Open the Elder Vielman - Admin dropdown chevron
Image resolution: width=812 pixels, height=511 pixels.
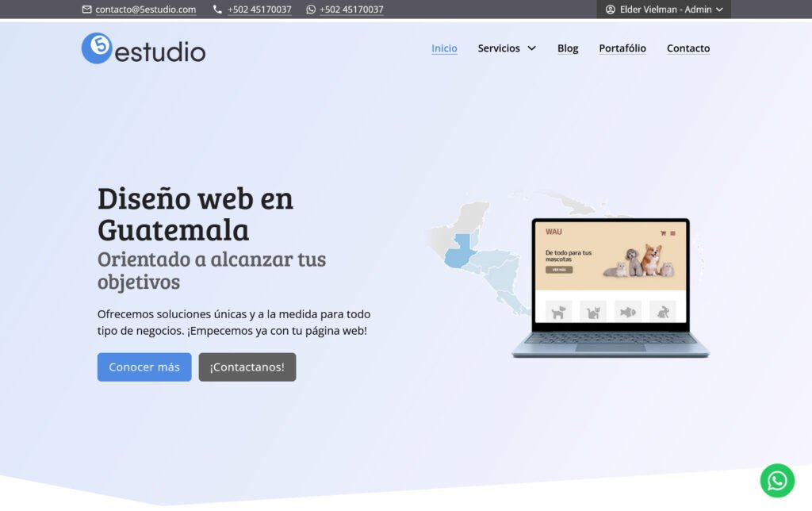tap(719, 10)
